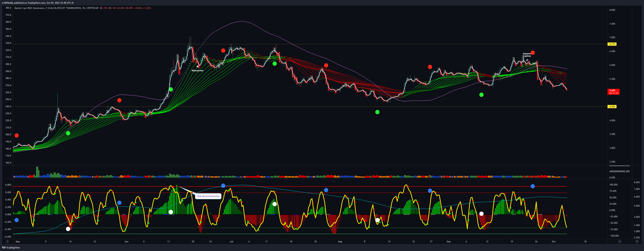Click the 2.65% value on far-right scale
Image resolution: width=644 pixels, height=251 pixels.
[x=637, y=238]
